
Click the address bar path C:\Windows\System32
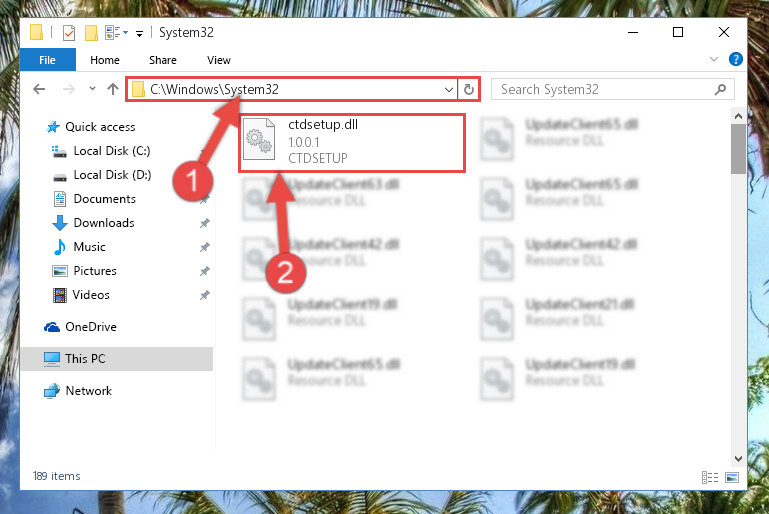pyautogui.click(x=214, y=89)
